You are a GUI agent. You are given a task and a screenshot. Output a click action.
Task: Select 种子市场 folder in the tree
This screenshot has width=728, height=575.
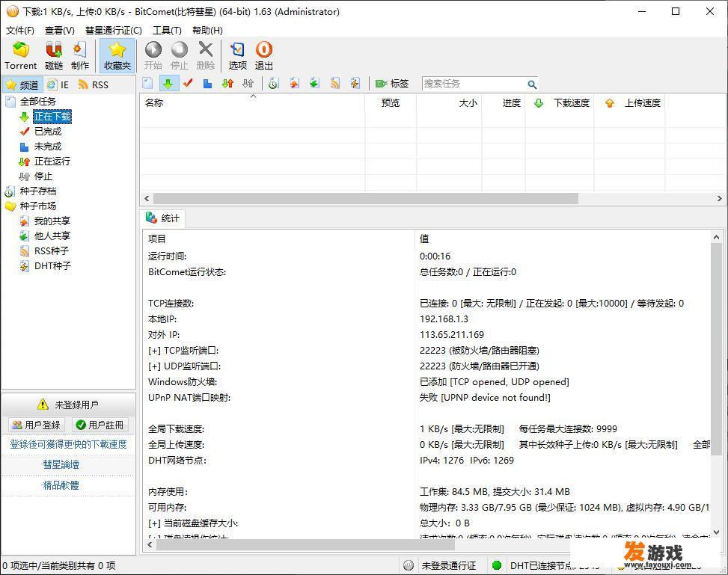37,206
